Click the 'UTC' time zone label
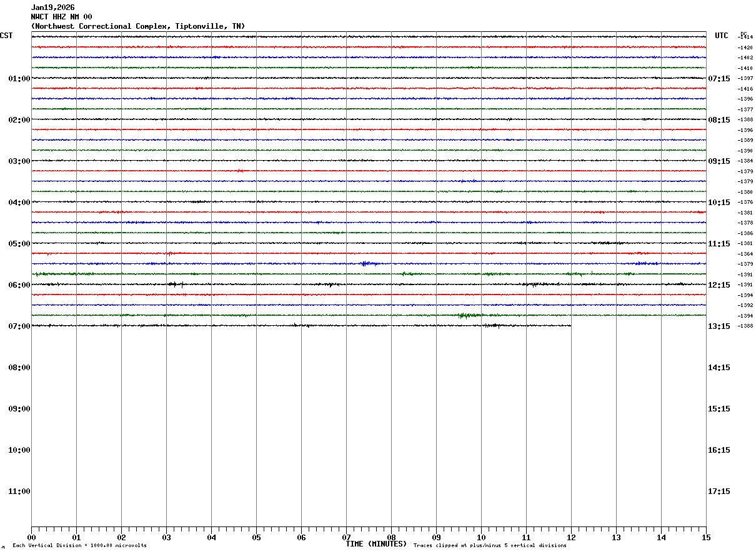The width and height of the screenshot is (756, 554). [x=722, y=36]
